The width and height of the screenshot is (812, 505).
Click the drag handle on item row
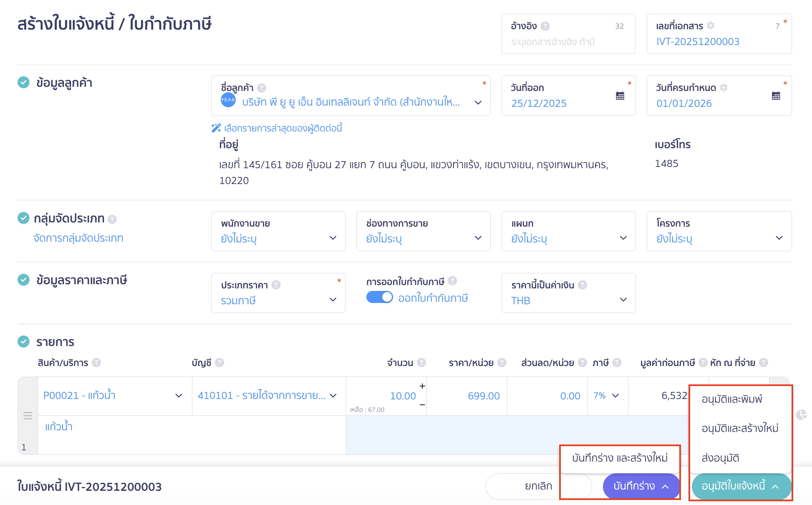(28, 416)
